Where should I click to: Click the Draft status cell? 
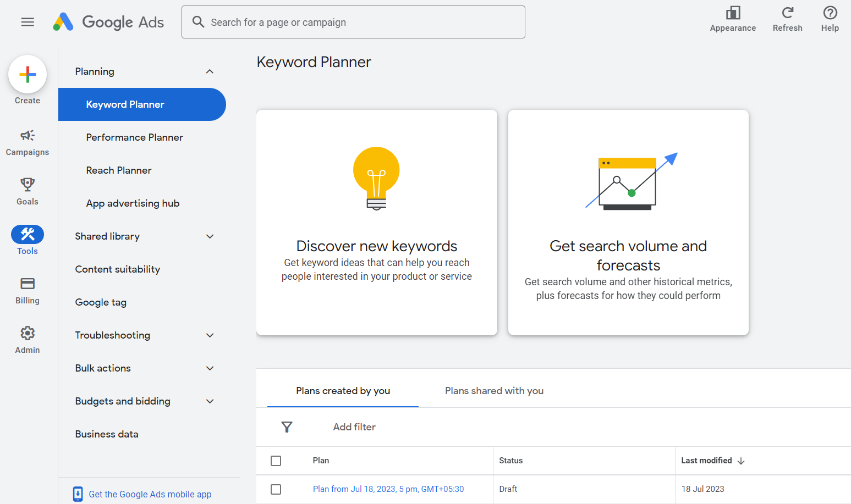(508, 489)
